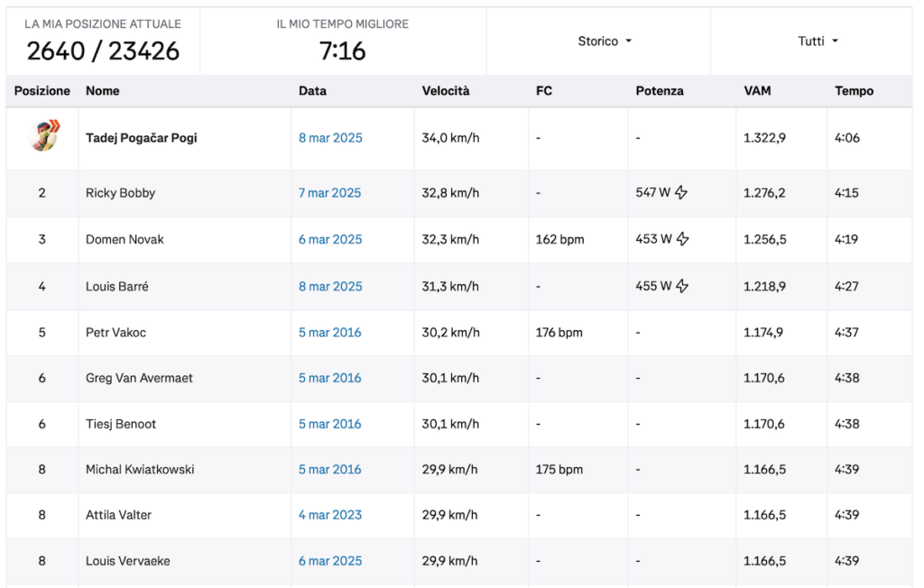The image size is (924, 588).
Task: Open Petr Vakoc's 5 mar 2016 activity
Action: [x=329, y=333]
